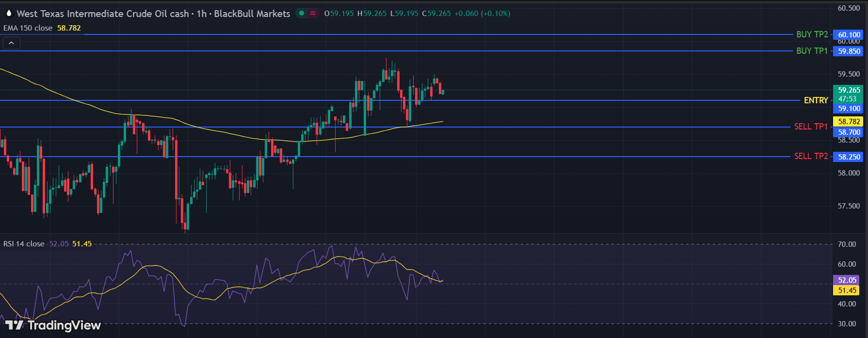Select the SELL TP2 price tag 58.250
The image size is (868, 338).
pos(849,157)
